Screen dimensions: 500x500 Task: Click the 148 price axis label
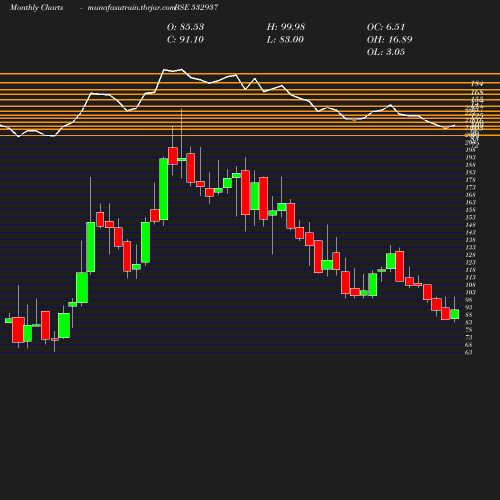coord(470,225)
